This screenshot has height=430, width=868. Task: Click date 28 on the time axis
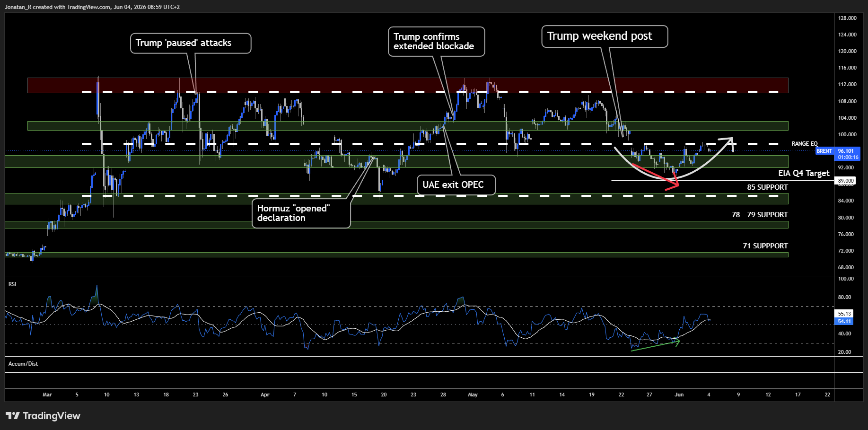coord(443,395)
